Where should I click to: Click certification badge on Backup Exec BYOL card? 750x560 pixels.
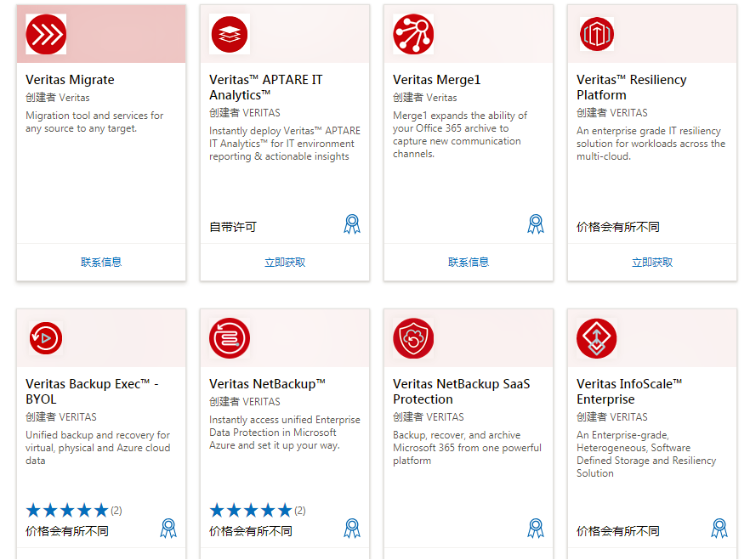168,529
